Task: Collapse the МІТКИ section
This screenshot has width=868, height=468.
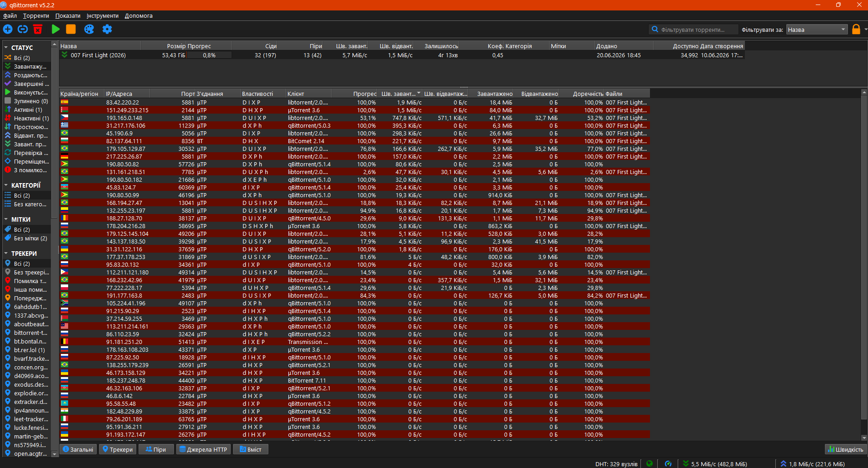Action: click(6, 219)
